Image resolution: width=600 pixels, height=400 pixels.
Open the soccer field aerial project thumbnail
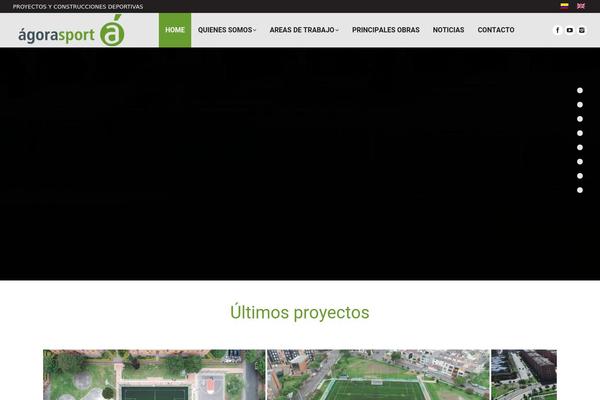coord(378,375)
